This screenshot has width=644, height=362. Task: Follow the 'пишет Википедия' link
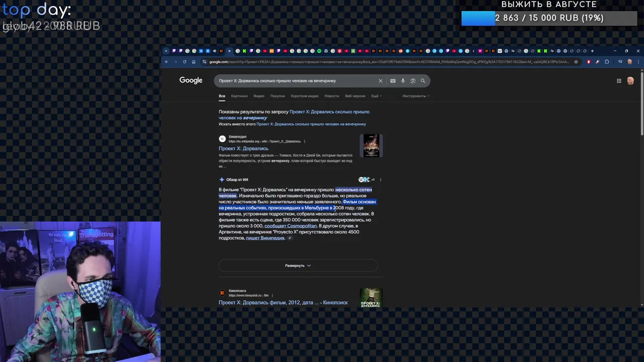[265, 238]
